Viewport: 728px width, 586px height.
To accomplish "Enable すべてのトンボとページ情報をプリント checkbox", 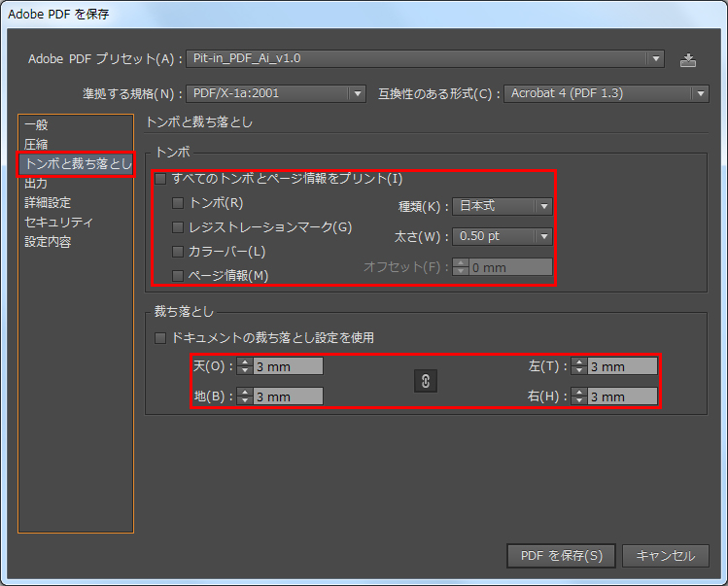I will click(x=160, y=179).
